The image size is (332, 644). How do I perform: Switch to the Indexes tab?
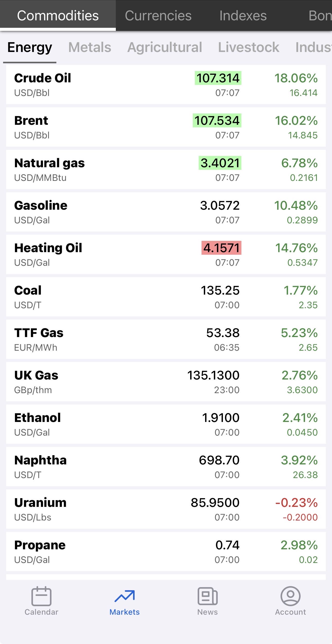(x=243, y=16)
